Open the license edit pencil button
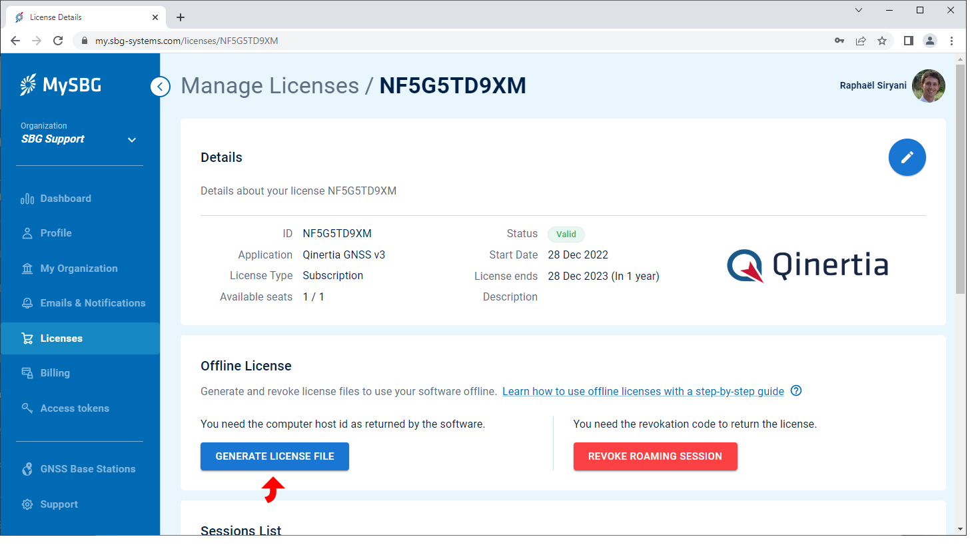980x549 pixels. click(907, 157)
